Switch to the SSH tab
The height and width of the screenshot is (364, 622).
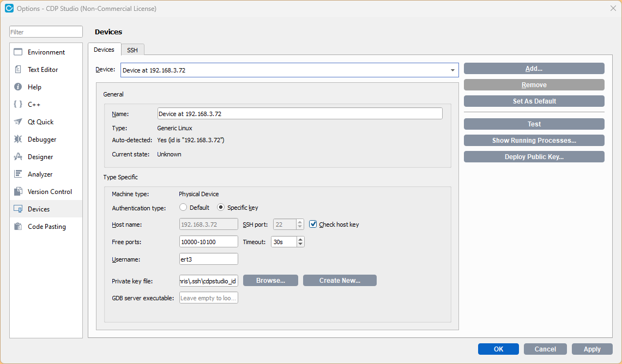click(132, 50)
